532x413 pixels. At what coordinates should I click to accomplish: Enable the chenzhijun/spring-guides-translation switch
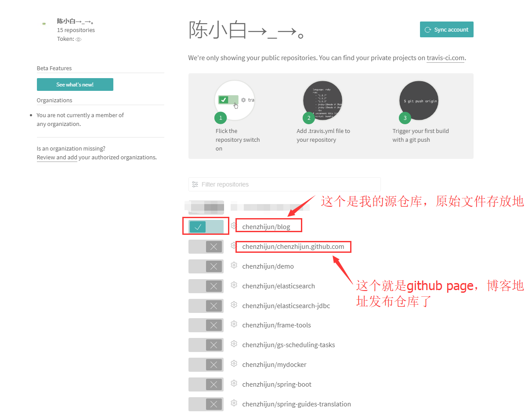point(206,404)
